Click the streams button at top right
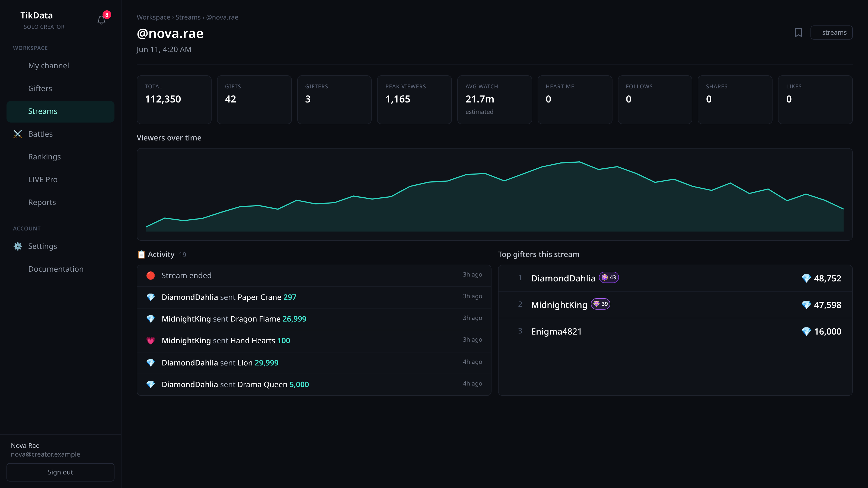The image size is (868, 488). coord(831,33)
